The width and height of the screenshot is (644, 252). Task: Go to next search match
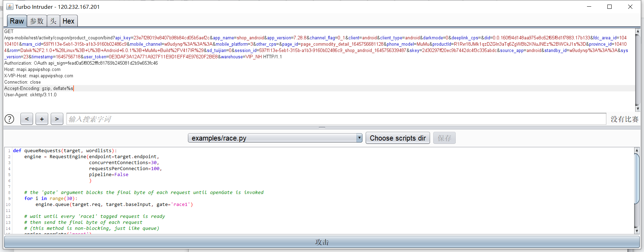[x=57, y=119]
